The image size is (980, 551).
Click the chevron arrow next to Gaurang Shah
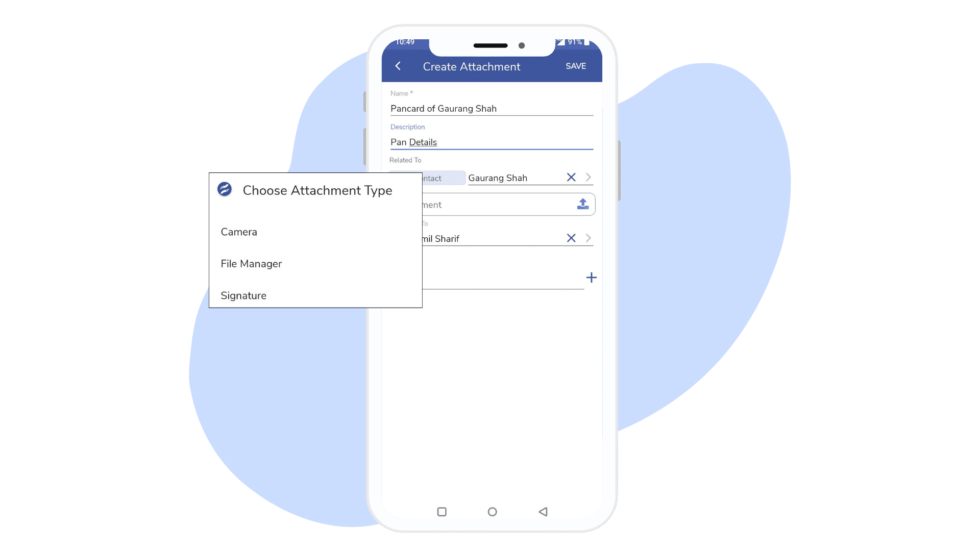pyautogui.click(x=587, y=178)
